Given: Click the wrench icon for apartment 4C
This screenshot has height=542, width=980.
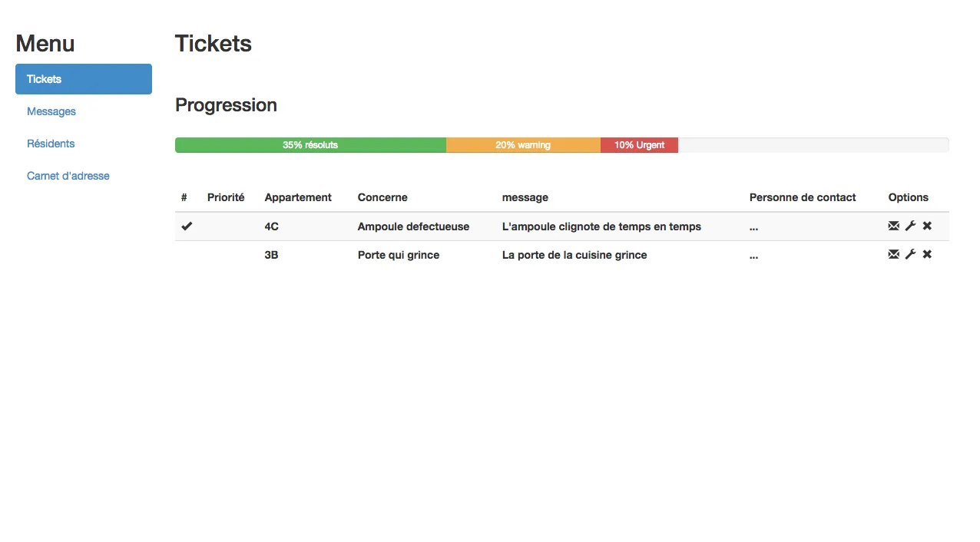Looking at the screenshot, I should (910, 226).
